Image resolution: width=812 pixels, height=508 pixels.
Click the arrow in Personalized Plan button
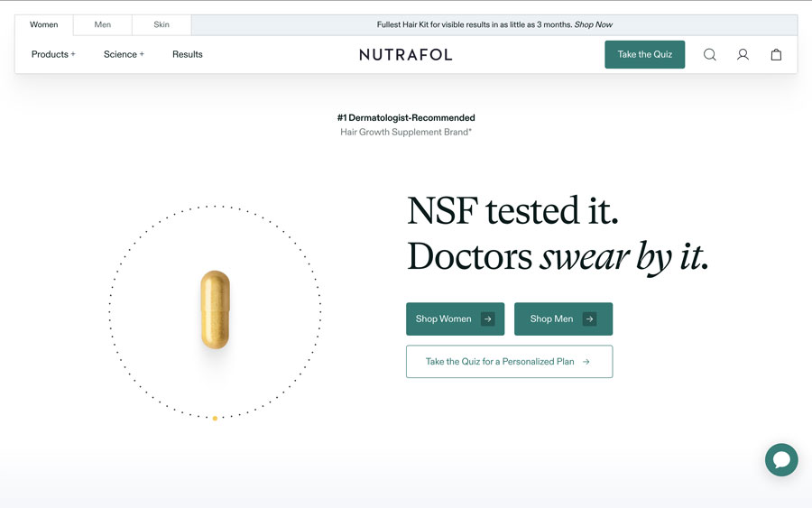tap(586, 362)
